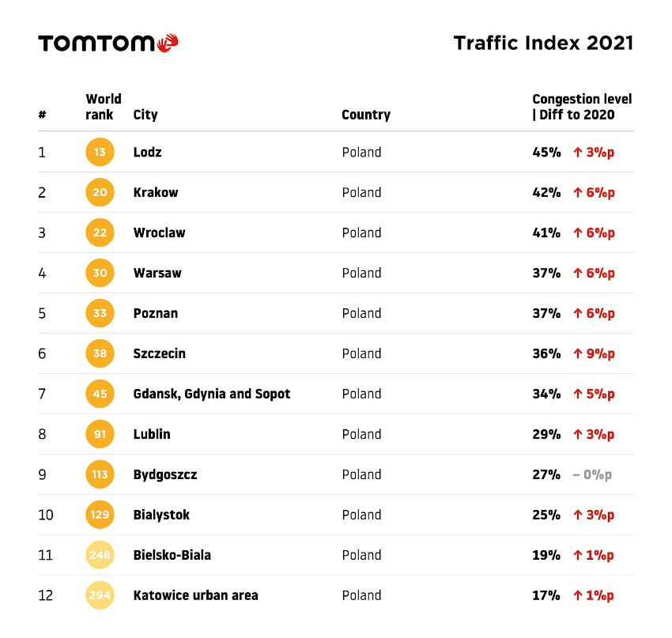Click the City column header
The height and width of the screenshot is (638, 672).
(145, 115)
